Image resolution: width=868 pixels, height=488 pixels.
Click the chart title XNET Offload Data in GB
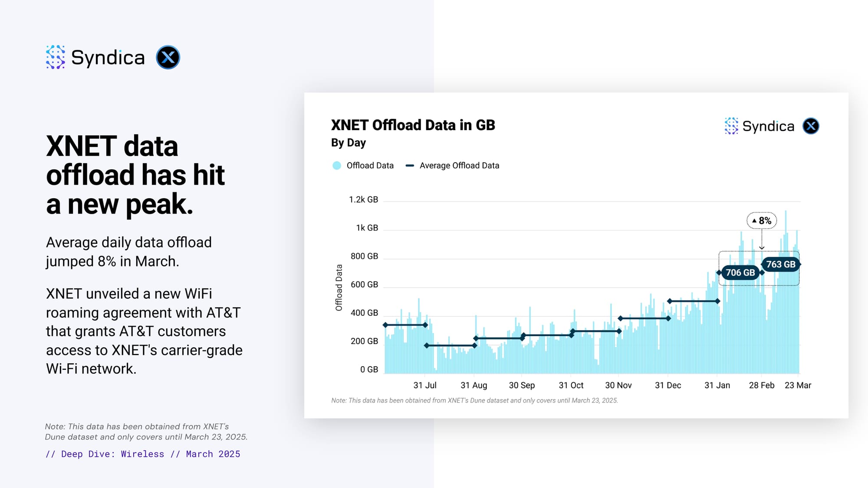click(x=413, y=125)
